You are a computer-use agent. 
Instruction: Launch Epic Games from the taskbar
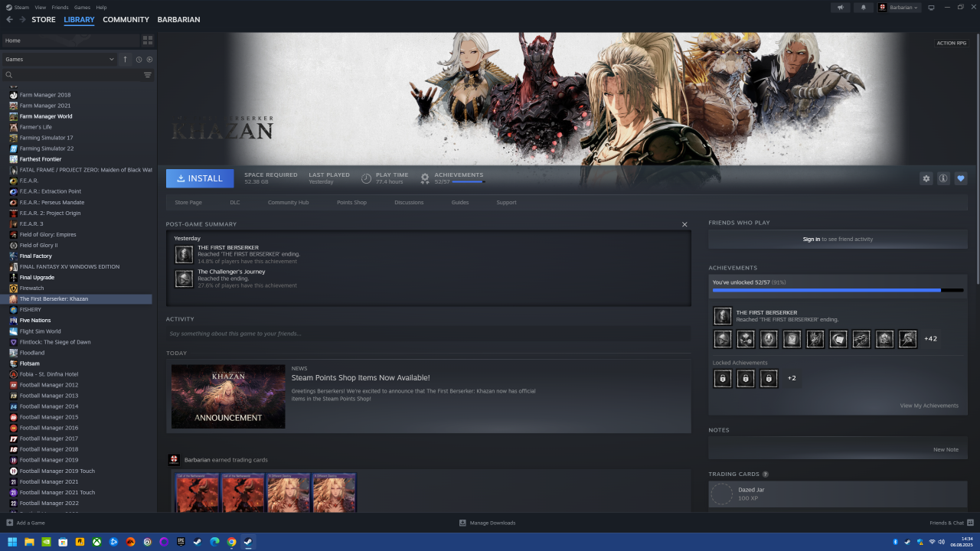tap(181, 542)
